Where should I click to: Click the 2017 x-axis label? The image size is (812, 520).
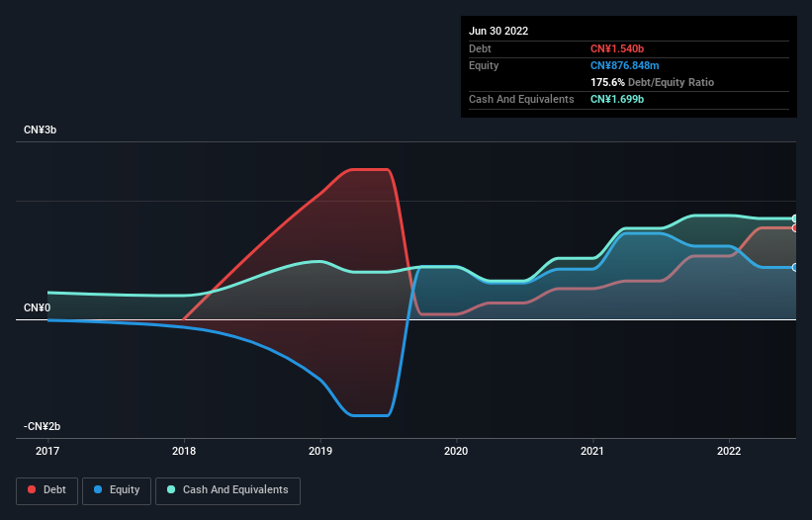click(47, 451)
